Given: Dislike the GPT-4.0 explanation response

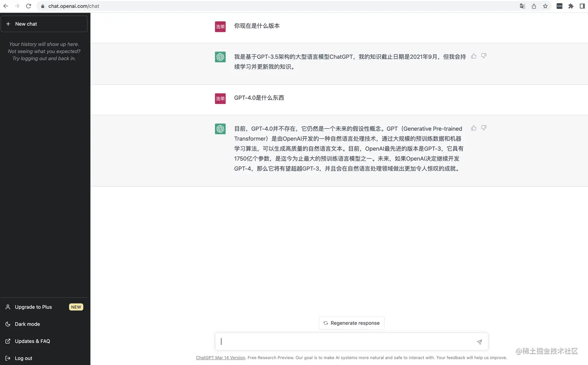Looking at the screenshot, I should point(484,128).
